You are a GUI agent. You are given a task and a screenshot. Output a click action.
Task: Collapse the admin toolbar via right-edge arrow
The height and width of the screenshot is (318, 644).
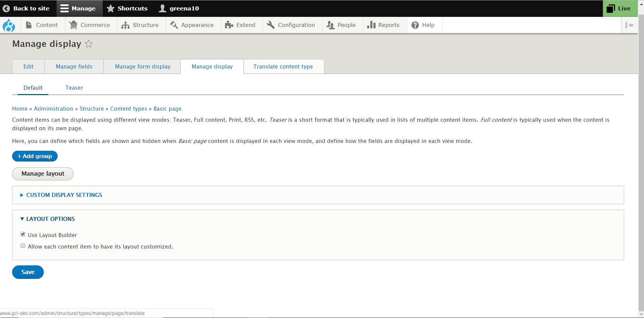coord(630,25)
